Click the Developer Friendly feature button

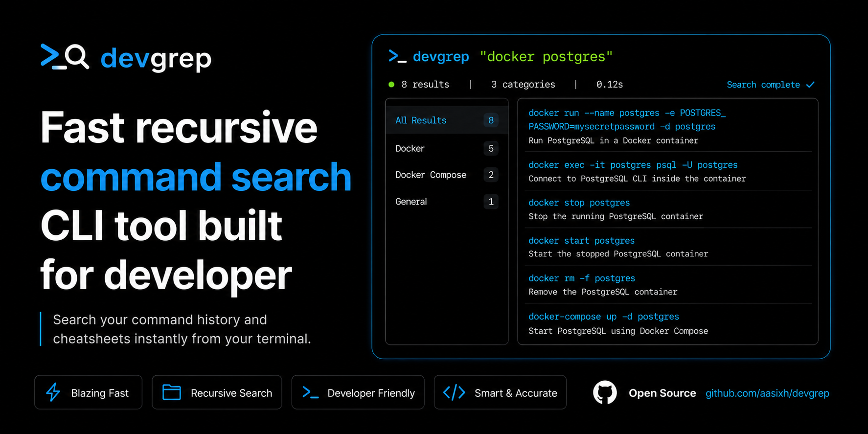358,392
